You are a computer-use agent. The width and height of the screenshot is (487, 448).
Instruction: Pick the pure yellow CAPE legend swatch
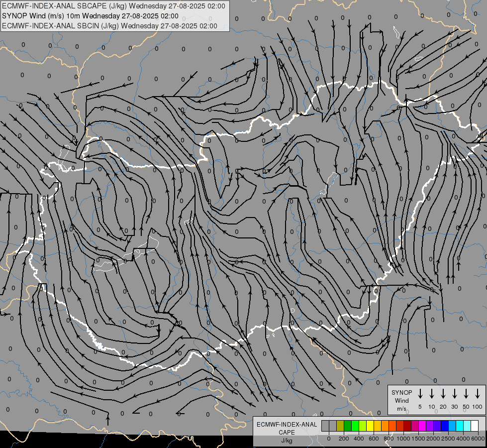click(370, 426)
